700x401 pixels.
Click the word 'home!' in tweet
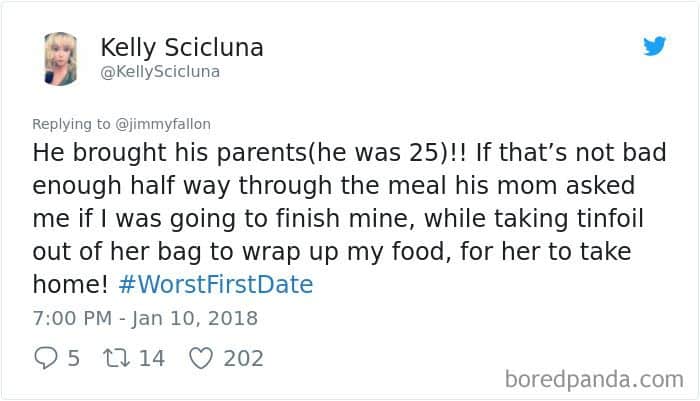(71, 284)
